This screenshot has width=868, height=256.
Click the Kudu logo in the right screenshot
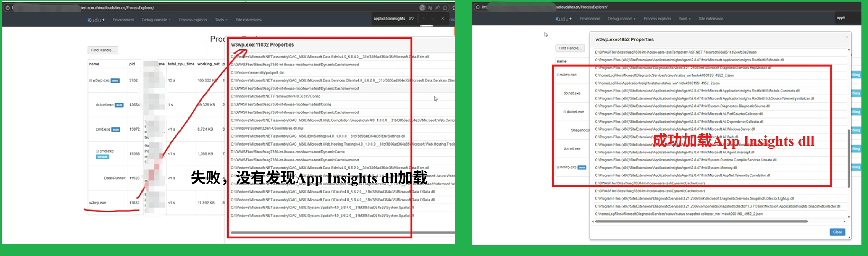563,19
